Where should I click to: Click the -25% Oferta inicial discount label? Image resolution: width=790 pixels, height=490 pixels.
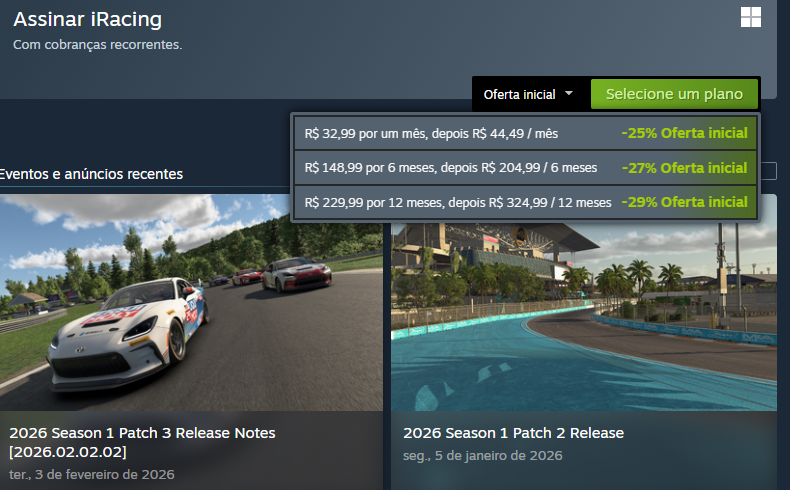pos(684,133)
